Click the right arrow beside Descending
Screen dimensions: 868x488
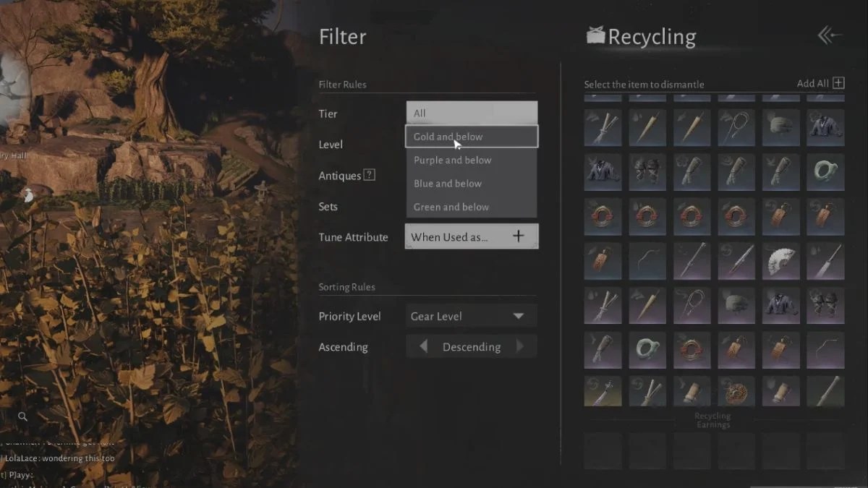coord(519,346)
